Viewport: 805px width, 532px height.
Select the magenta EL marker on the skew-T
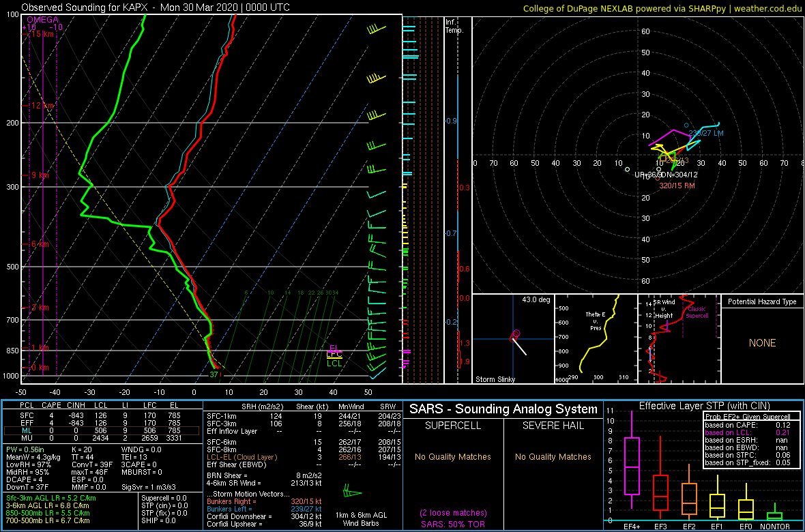(334, 348)
